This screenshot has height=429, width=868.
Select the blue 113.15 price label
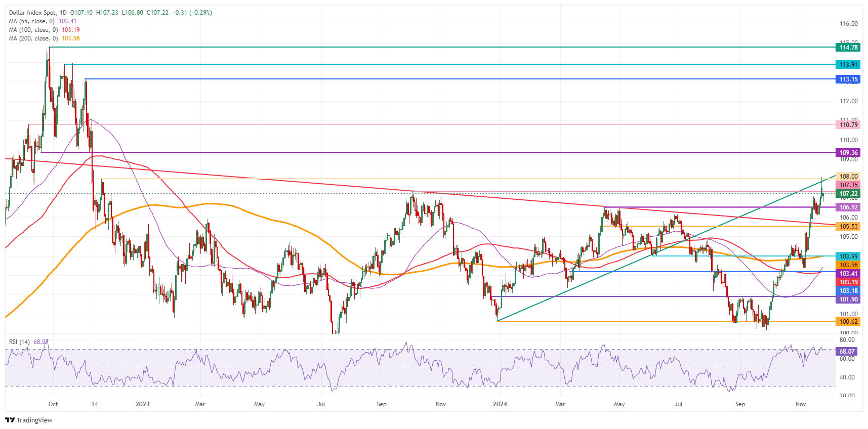848,79
